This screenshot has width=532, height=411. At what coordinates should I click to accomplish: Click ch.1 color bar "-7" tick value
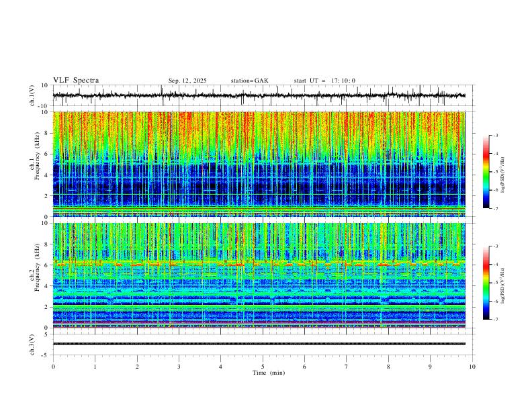pos(495,209)
